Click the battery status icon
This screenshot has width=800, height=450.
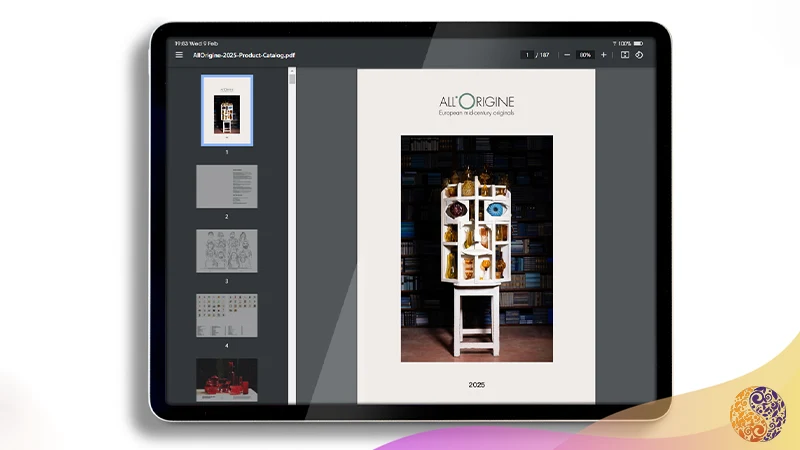[x=638, y=44]
